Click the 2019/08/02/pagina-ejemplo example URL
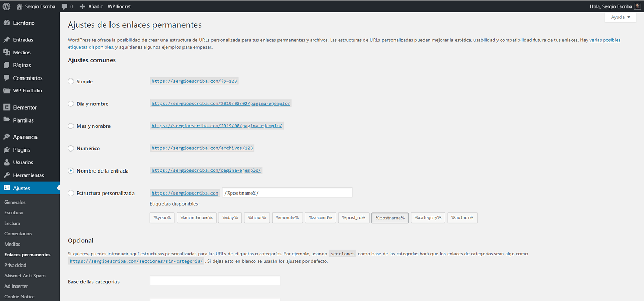Viewport: 644px width, 301px height. click(221, 103)
